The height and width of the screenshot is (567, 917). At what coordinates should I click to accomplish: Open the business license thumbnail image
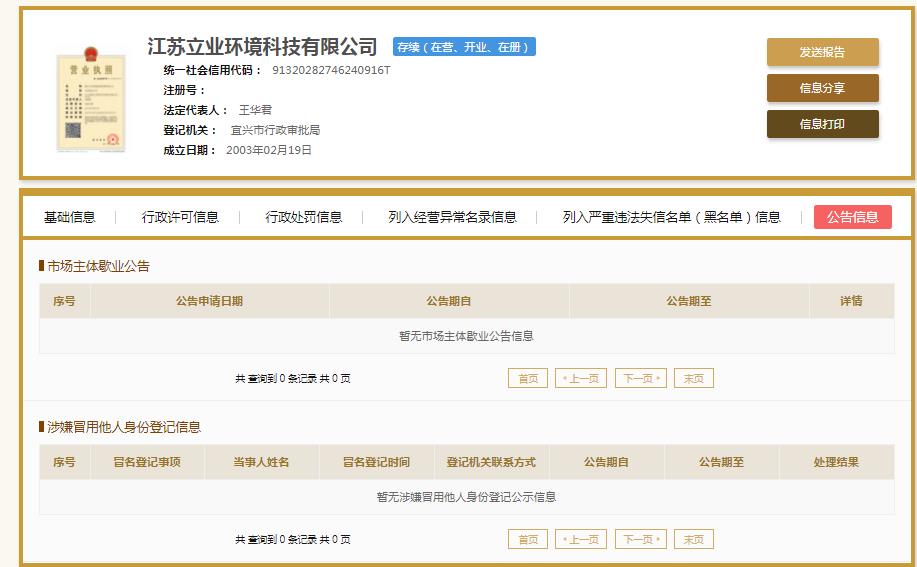[x=91, y=99]
